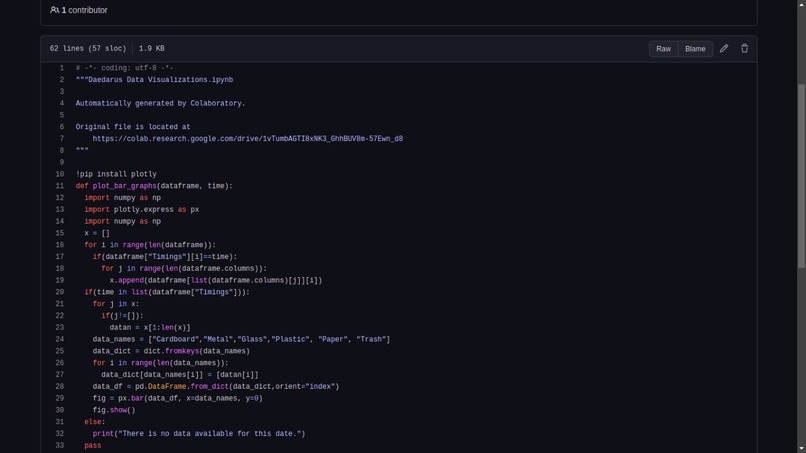The width and height of the screenshot is (806, 453).
Task: Click the '62 lines (57 sloc)' text
Action: (88, 48)
